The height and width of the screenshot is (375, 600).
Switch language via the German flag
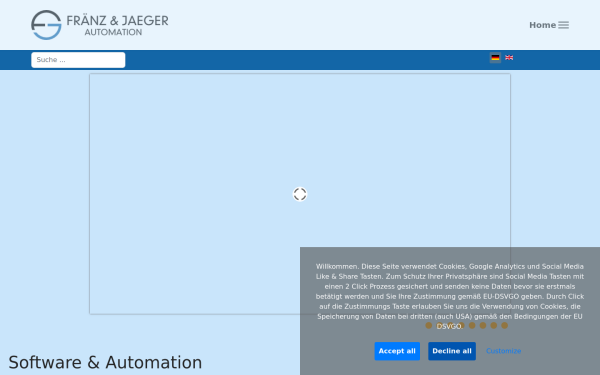(495, 58)
